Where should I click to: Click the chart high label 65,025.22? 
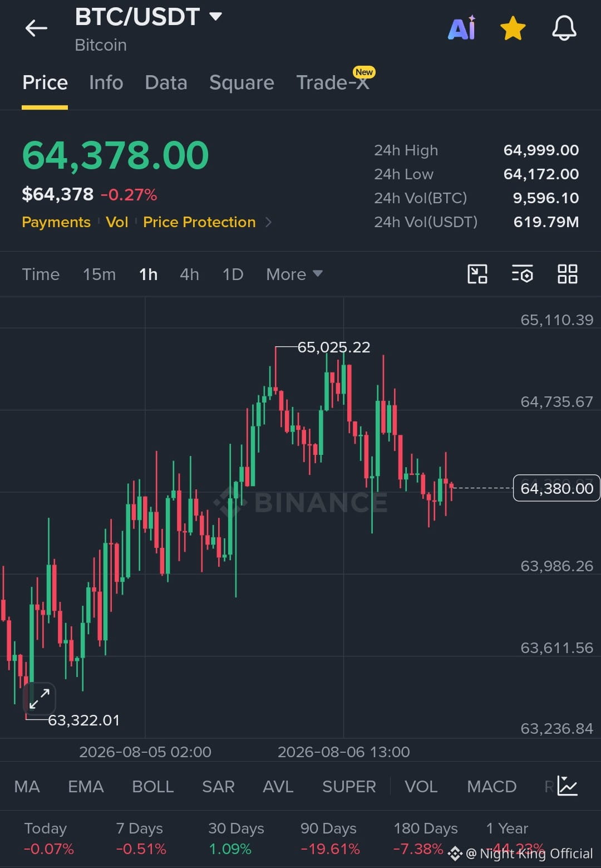[x=334, y=347]
